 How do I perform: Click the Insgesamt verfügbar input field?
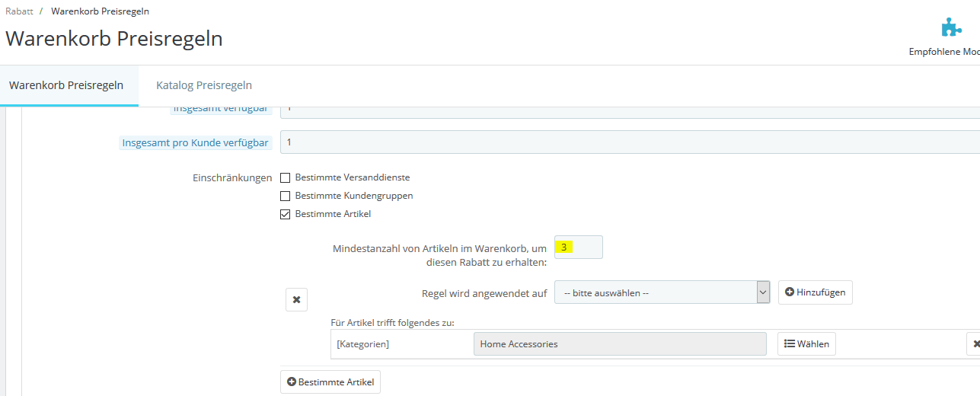click(630, 112)
